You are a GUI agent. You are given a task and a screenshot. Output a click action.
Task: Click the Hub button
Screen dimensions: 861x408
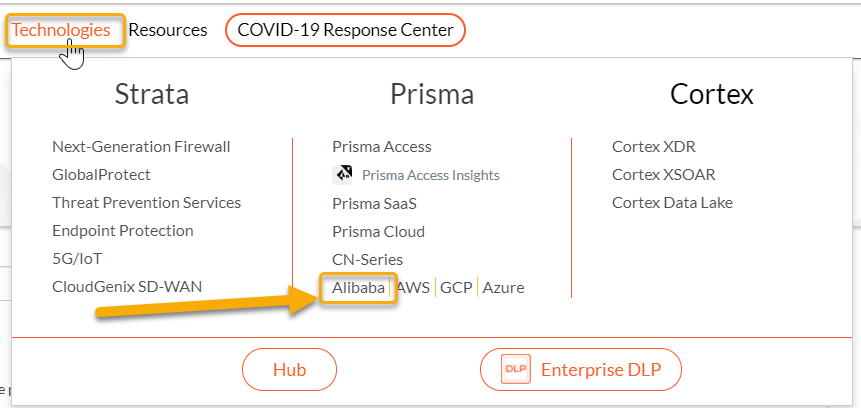click(289, 370)
